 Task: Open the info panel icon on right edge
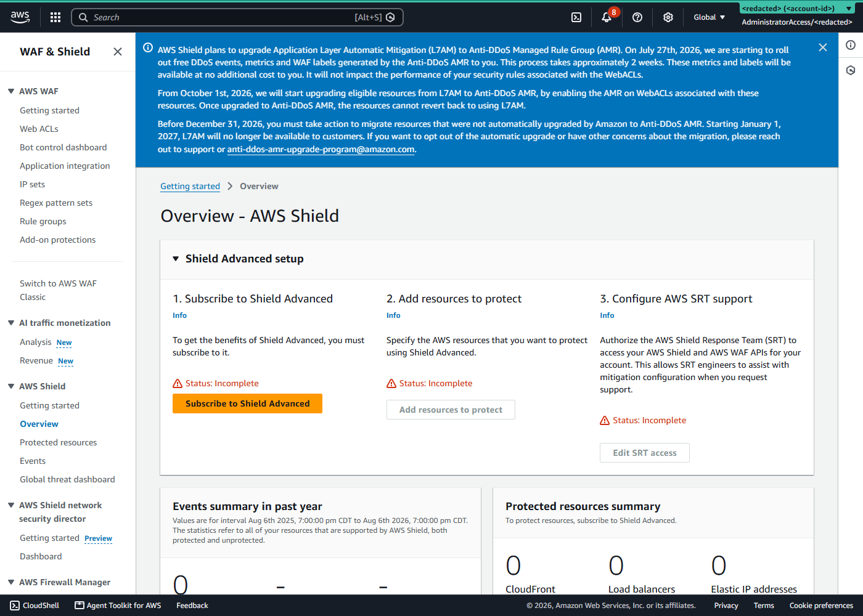tap(851, 45)
